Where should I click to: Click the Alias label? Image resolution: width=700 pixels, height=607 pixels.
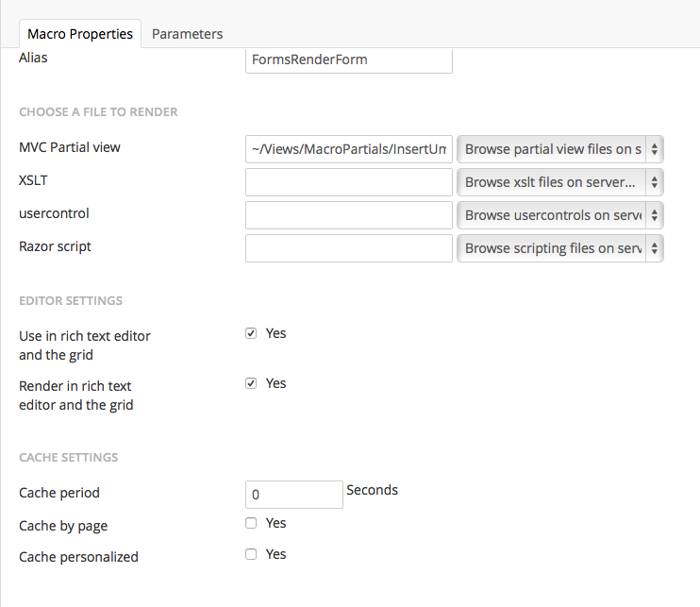click(33, 58)
